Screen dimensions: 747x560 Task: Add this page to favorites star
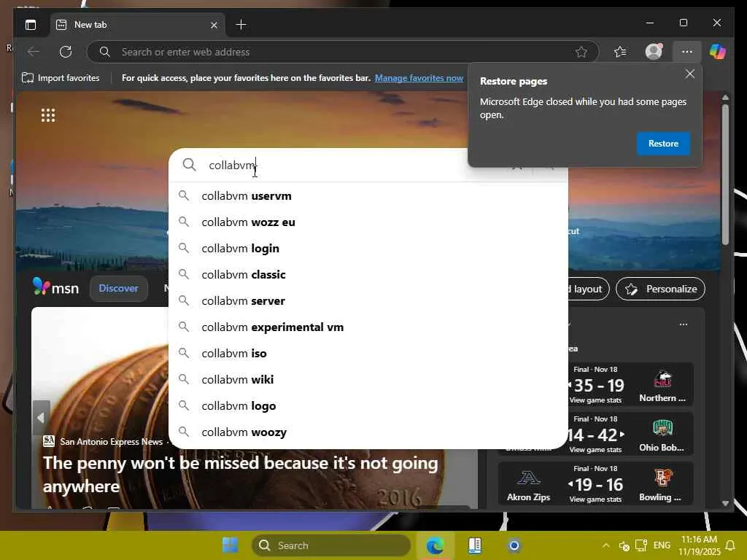tap(581, 52)
